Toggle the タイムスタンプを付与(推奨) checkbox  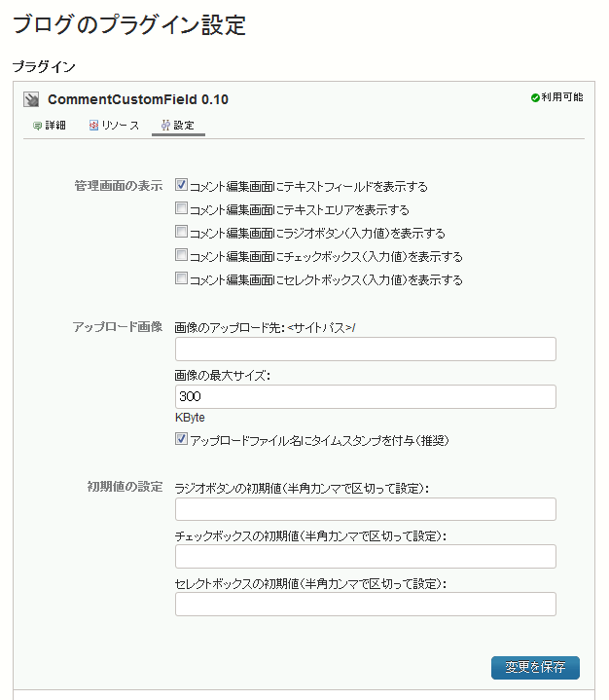click(x=181, y=438)
